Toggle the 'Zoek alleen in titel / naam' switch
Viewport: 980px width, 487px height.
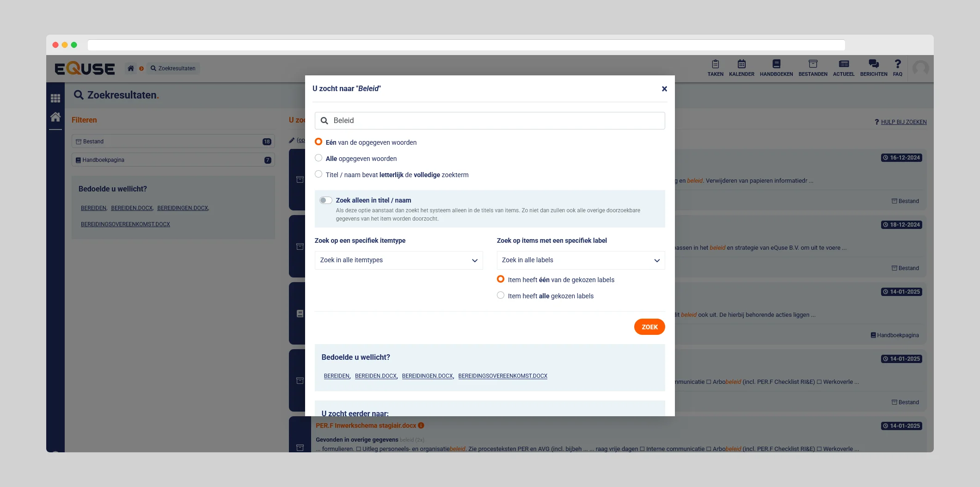click(x=325, y=200)
